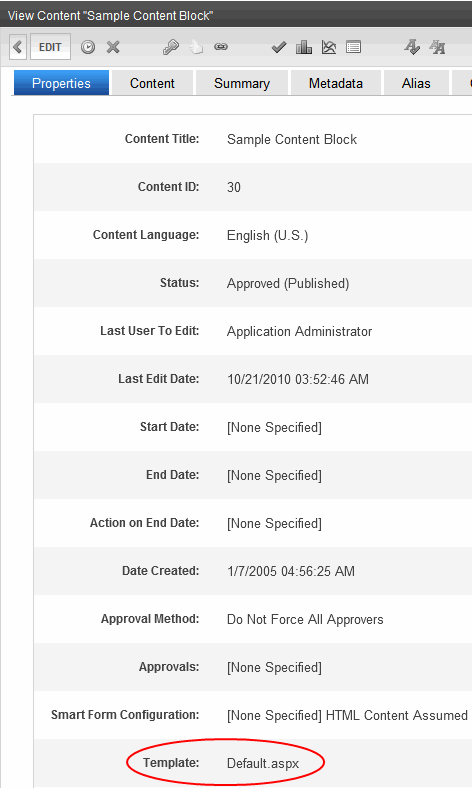472x788 pixels.
Task: Click the approvals thumbs-up icon
Action: click(x=196, y=47)
